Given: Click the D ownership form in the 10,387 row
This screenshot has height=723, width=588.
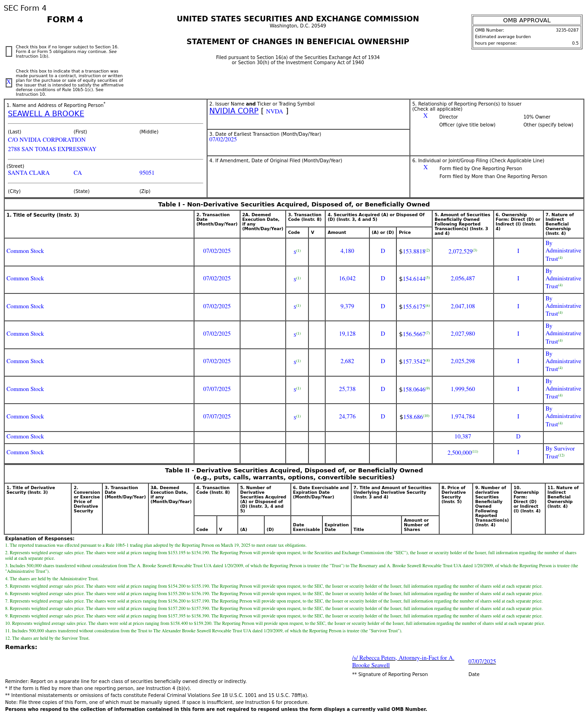Looking at the screenshot, I should point(518,437).
